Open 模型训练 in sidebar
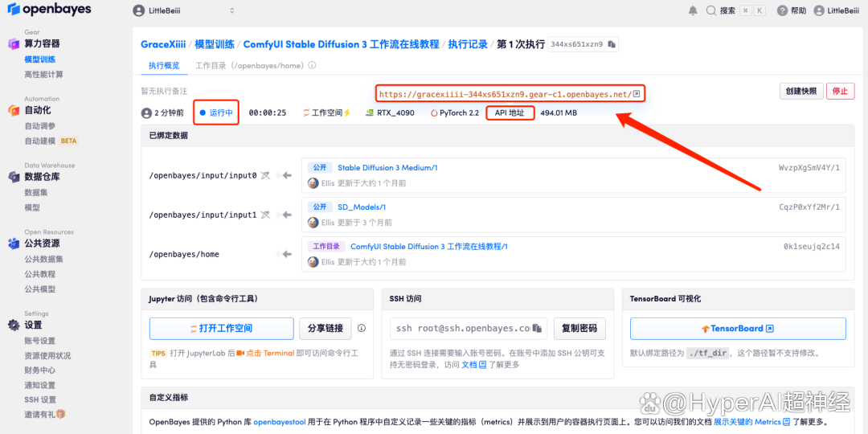This screenshot has height=434, width=868. click(x=40, y=59)
